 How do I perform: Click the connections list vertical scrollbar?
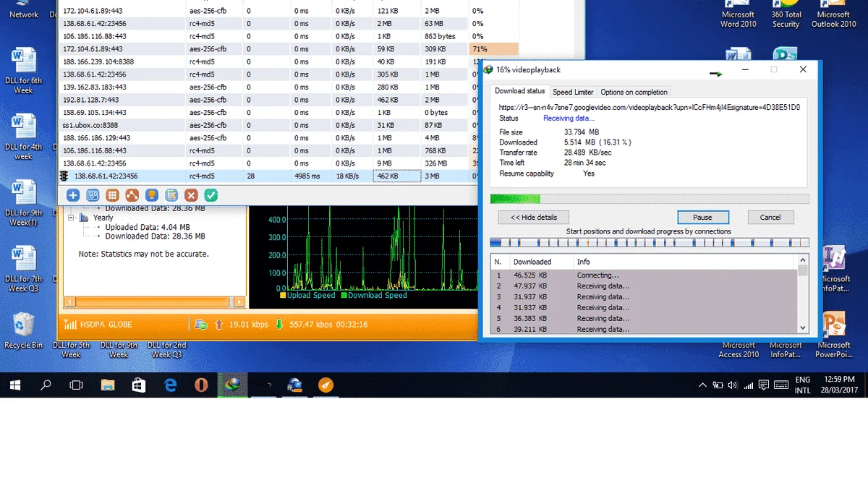coord(803,295)
